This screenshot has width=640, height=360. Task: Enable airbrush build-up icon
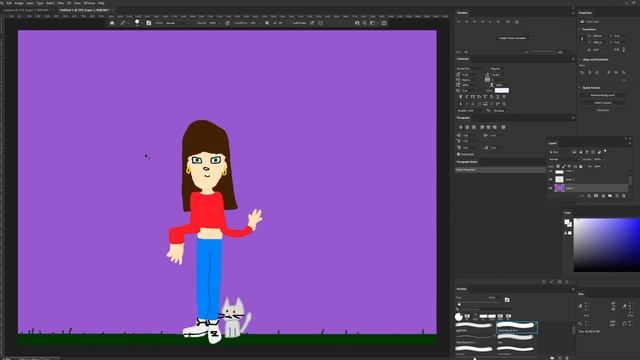pos(267,23)
